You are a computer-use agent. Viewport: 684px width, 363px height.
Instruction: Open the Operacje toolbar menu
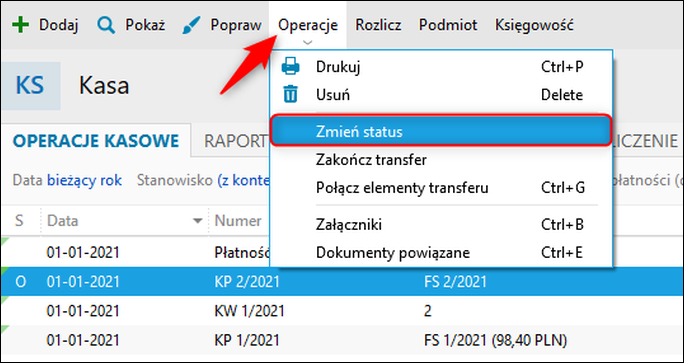(x=308, y=25)
